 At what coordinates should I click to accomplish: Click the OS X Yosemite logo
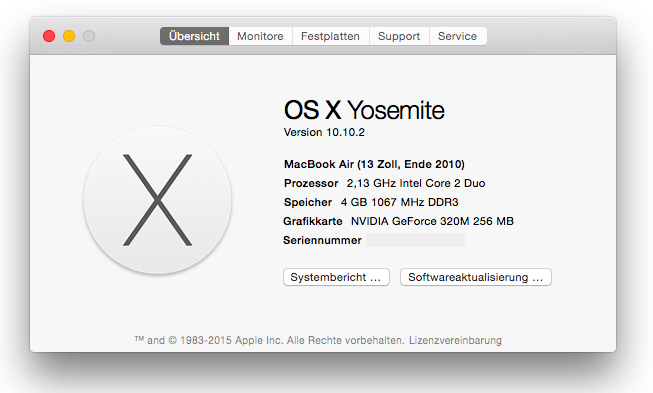(x=157, y=200)
